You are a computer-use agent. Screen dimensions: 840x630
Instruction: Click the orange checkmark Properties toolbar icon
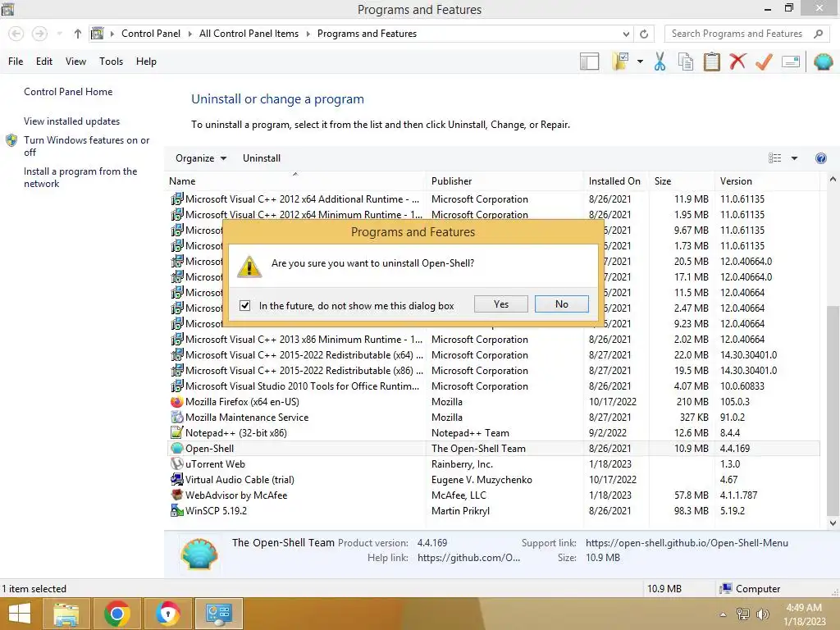point(764,62)
